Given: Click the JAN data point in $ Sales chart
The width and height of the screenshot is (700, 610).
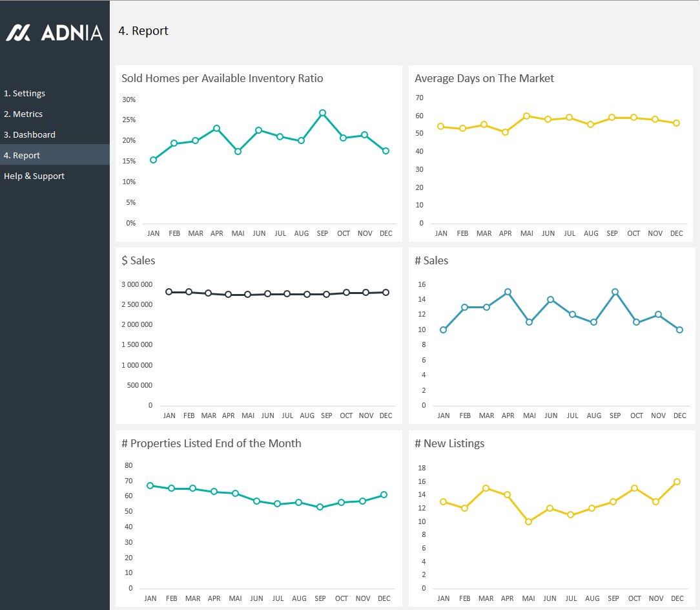Looking at the screenshot, I should pyautogui.click(x=169, y=292).
